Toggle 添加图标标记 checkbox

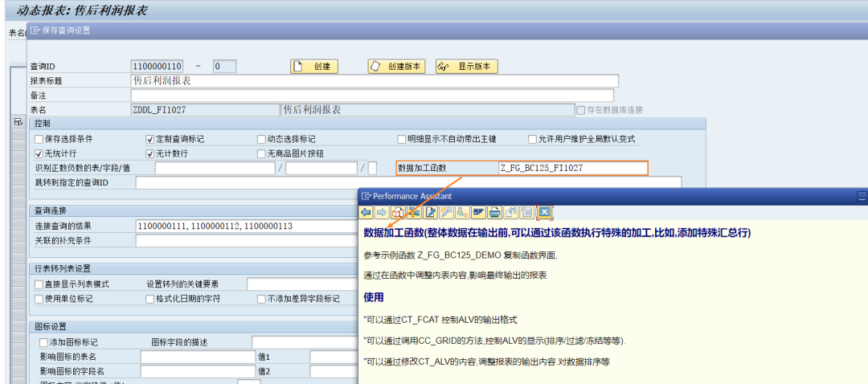click(43, 342)
